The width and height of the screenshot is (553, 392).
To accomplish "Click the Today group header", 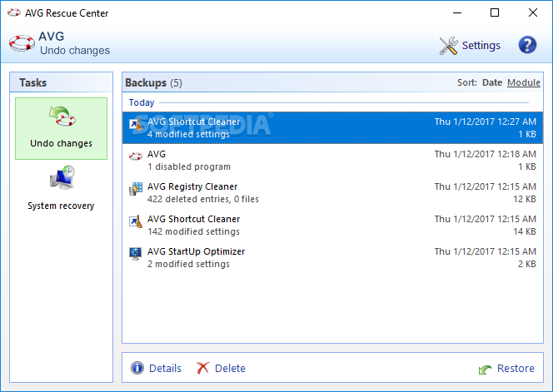I will coord(142,102).
